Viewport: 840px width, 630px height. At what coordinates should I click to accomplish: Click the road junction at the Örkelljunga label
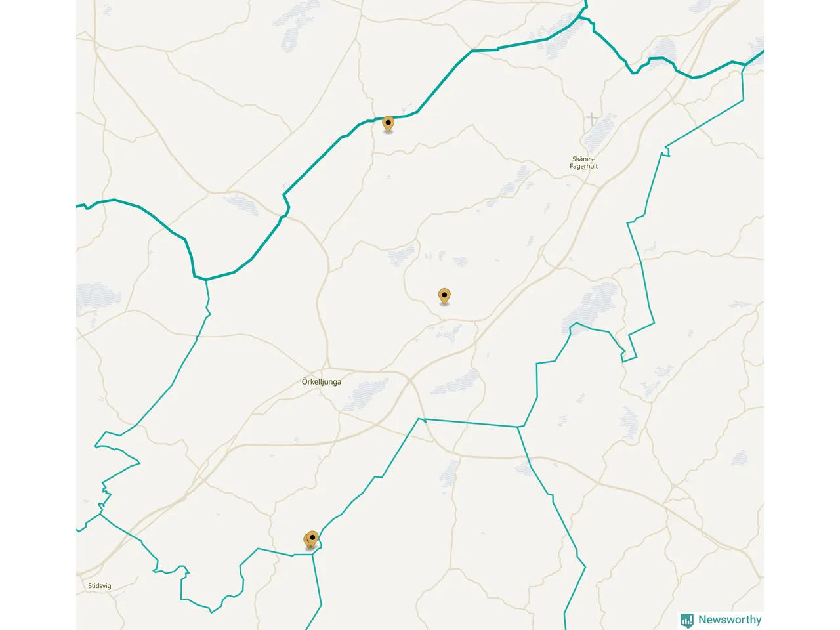pyautogui.click(x=327, y=369)
